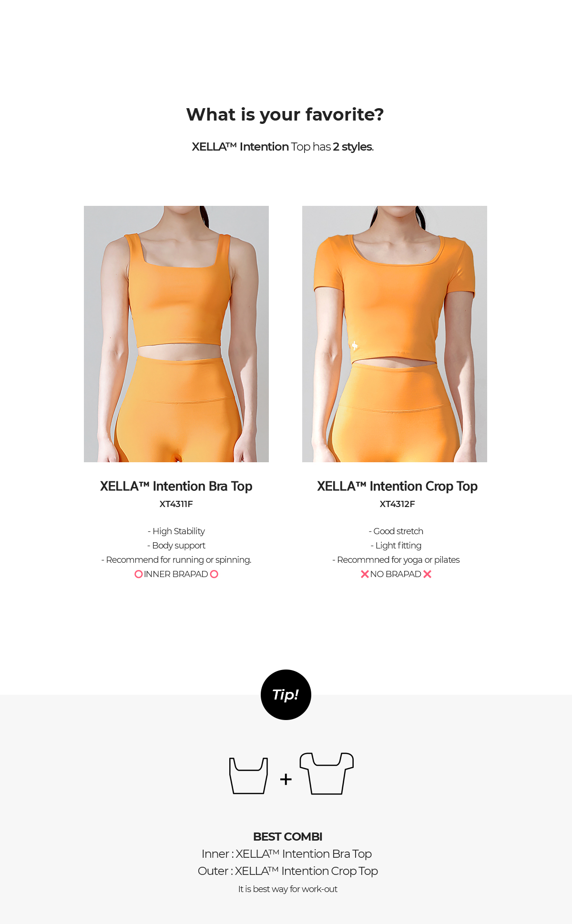This screenshot has height=924, width=572.
Task: Click the What is your favorite heading
Action: pyautogui.click(x=285, y=115)
